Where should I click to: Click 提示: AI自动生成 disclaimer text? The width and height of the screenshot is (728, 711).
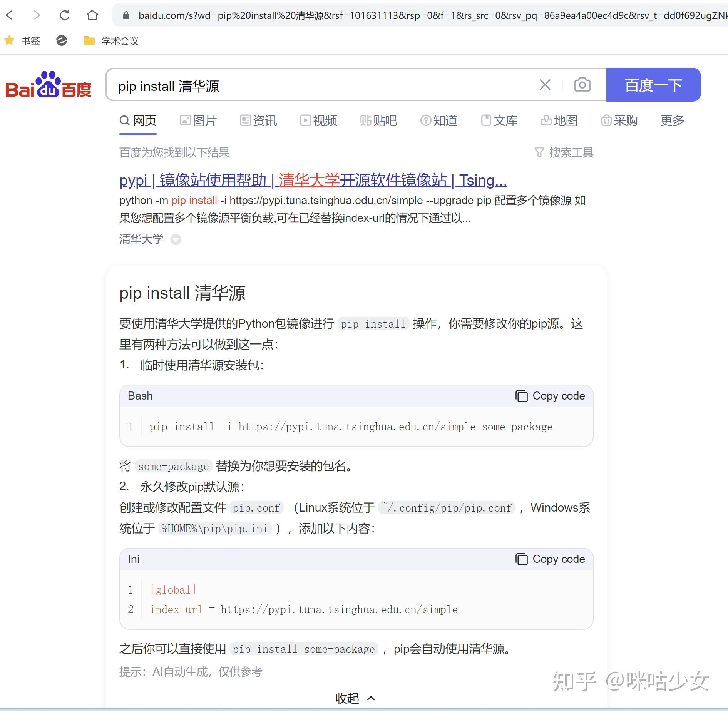click(191, 672)
